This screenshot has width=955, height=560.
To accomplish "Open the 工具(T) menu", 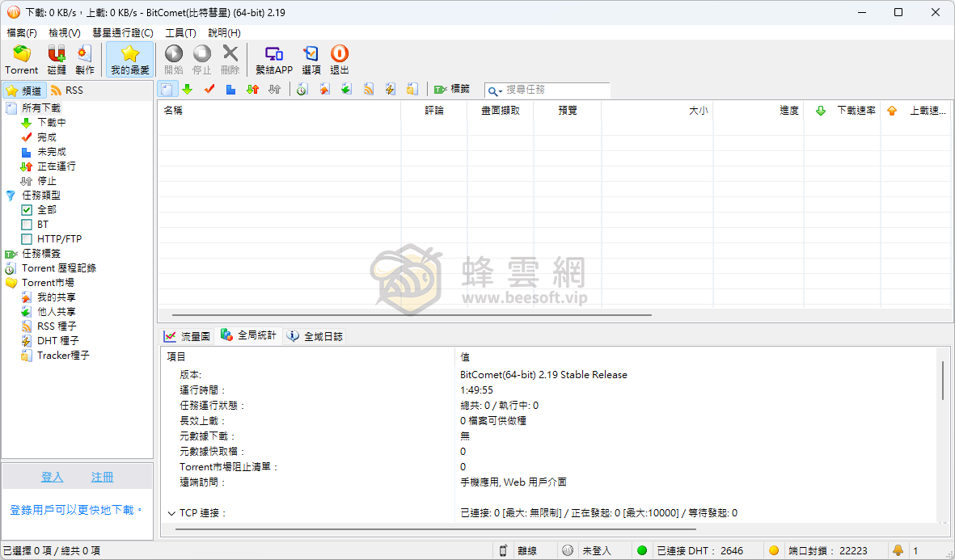I will pyautogui.click(x=180, y=33).
